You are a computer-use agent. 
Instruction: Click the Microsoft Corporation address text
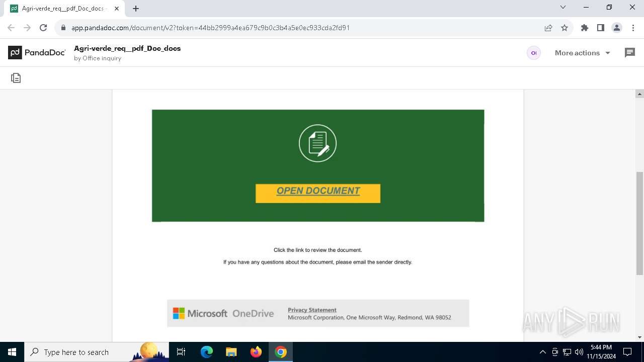tap(369, 318)
